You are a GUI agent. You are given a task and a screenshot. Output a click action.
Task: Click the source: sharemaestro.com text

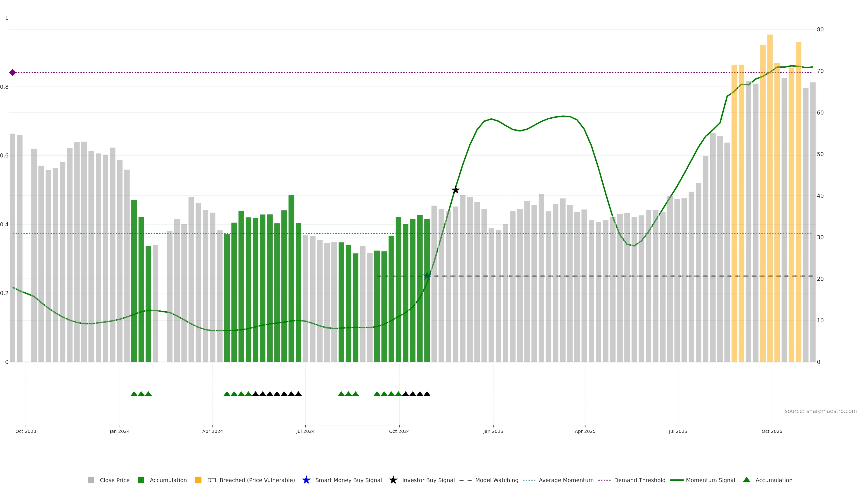[x=821, y=411]
